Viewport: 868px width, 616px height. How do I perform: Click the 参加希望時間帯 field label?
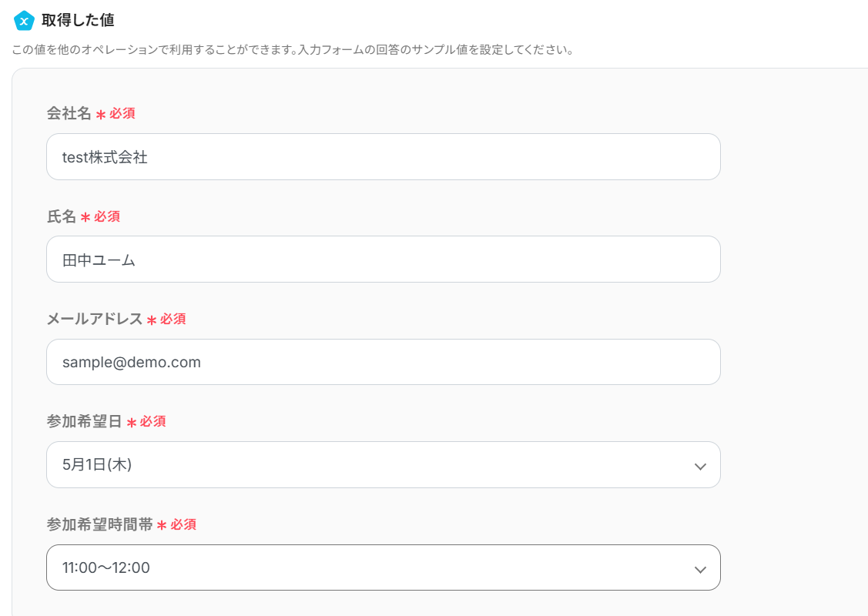99,525
